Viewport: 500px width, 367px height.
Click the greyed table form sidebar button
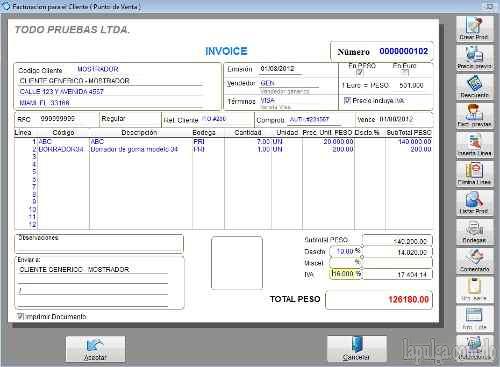click(475, 319)
